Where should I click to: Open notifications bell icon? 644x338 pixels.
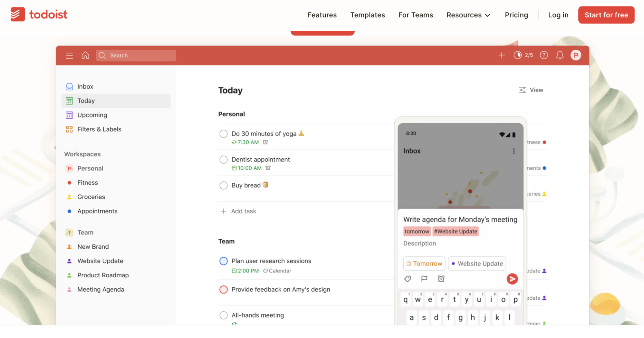pos(560,55)
